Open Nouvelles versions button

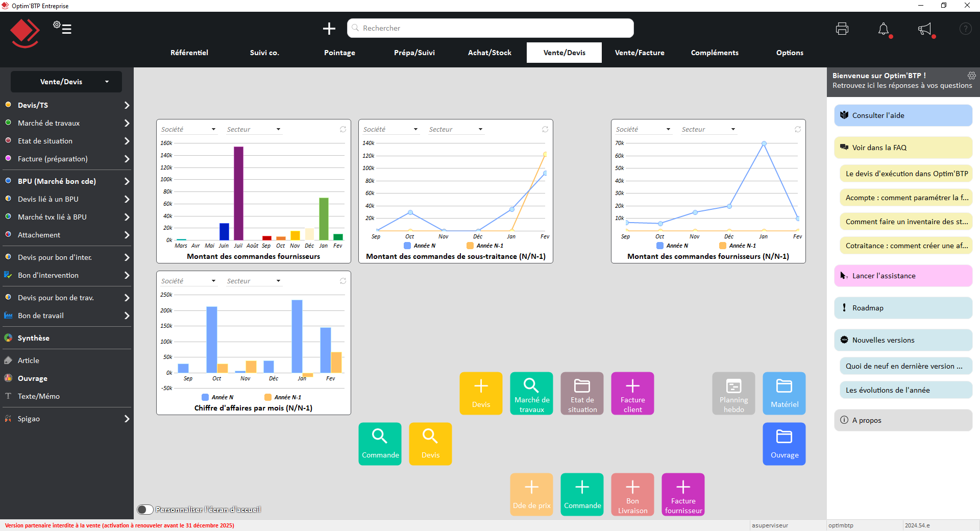(x=903, y=340)
